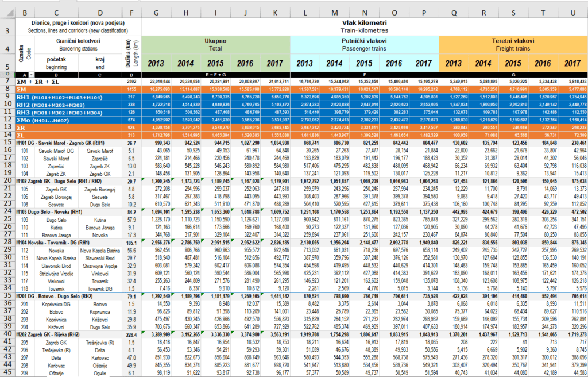Select column F header
The image size is (588, 377).
(131, 13)
